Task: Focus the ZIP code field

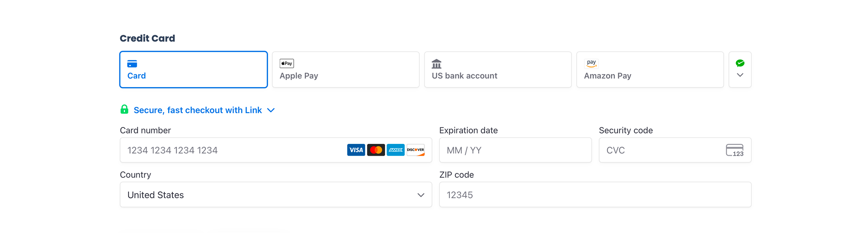Action: coord(595,195)
